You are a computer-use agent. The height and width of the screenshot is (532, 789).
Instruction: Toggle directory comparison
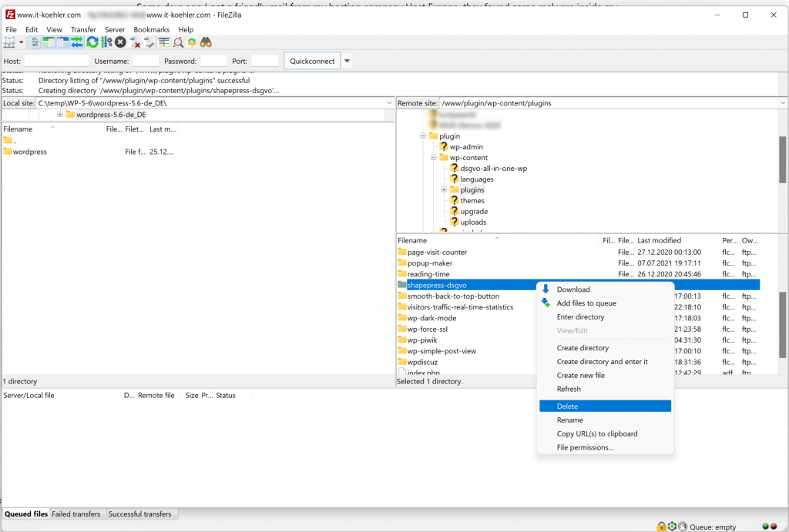click(x=178, y=43)
